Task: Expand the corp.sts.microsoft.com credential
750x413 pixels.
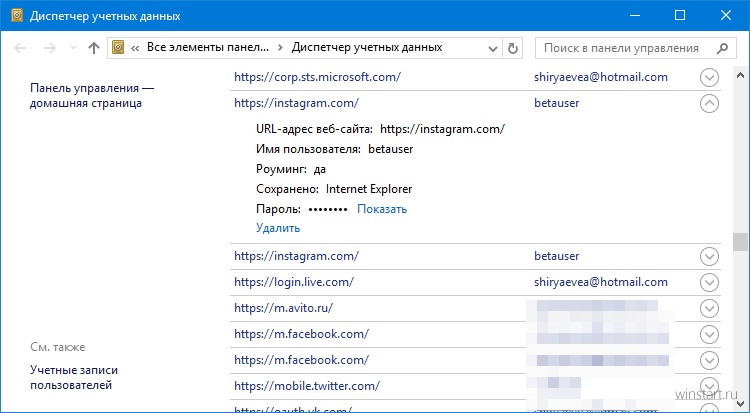Action: 709,77
